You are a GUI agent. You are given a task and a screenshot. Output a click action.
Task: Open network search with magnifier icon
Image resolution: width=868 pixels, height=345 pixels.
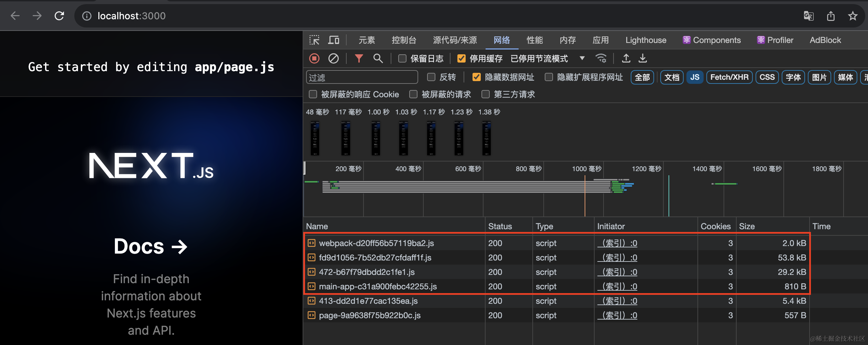click(378, 58)
